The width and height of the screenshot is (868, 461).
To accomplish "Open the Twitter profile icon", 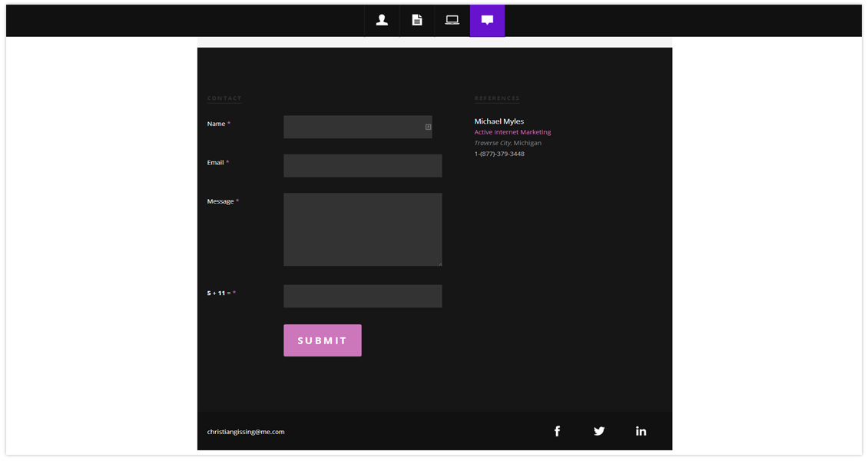I will pyautogui.click(x=599, y=431).
